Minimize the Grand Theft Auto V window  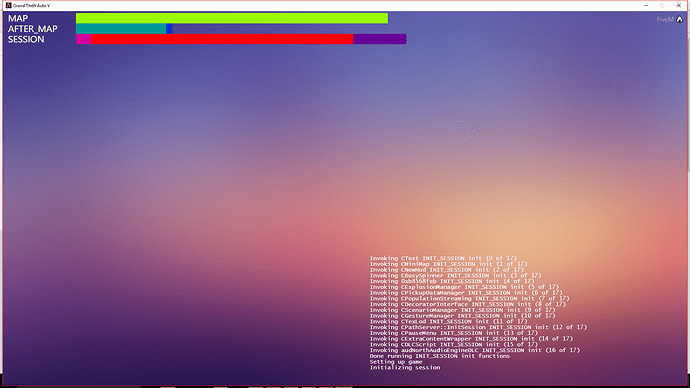[646, 5]
